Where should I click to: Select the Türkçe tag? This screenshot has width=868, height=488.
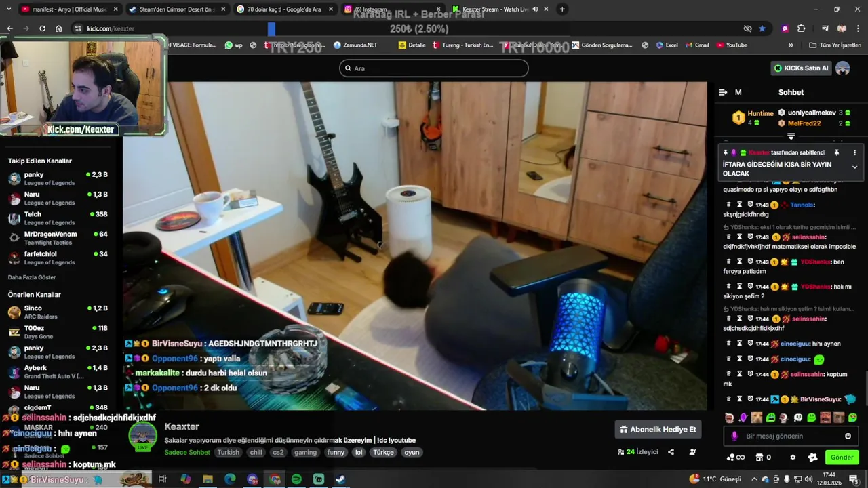(x=383, y=453)
